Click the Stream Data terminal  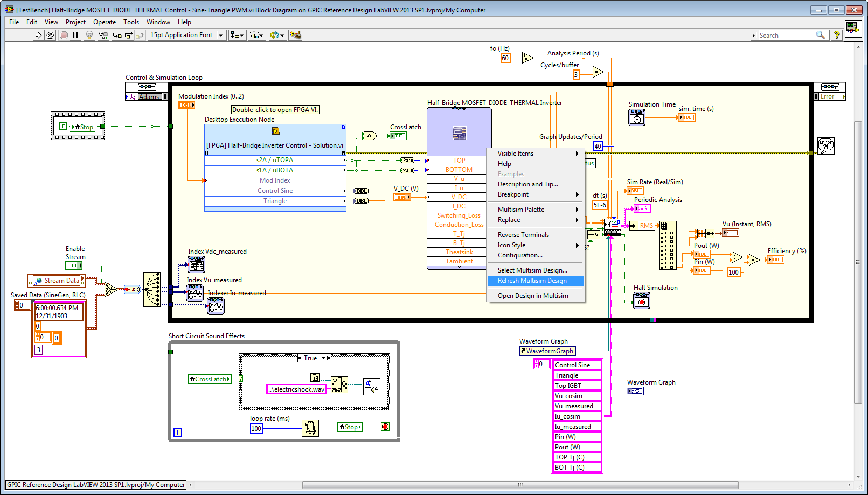(57, 281)
